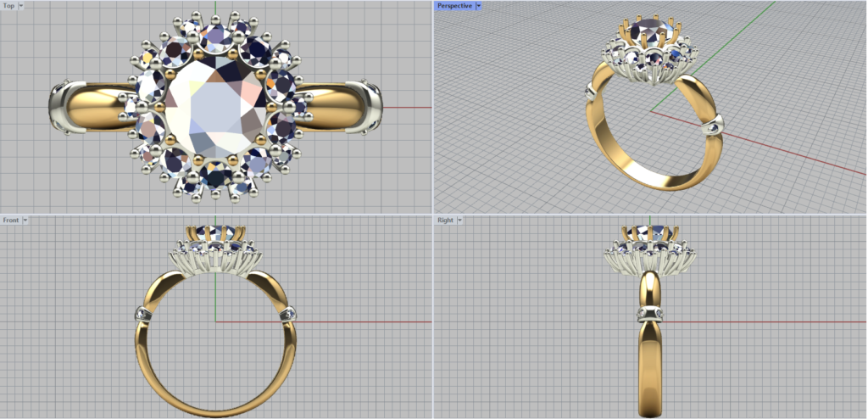868x419 pixels.
Task: Select the large center diamond in Top view
Action: click(x=215, y=110)
